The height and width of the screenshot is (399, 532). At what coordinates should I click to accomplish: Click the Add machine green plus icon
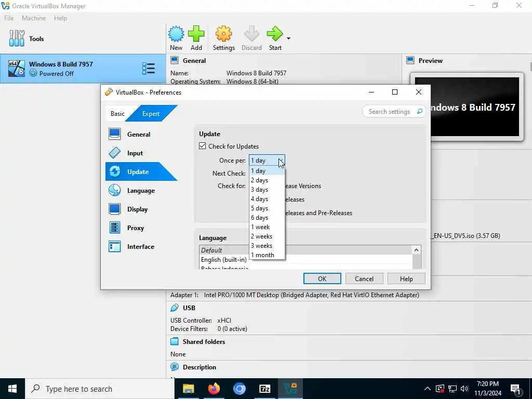pyautogui.click(x=196, y=38)
